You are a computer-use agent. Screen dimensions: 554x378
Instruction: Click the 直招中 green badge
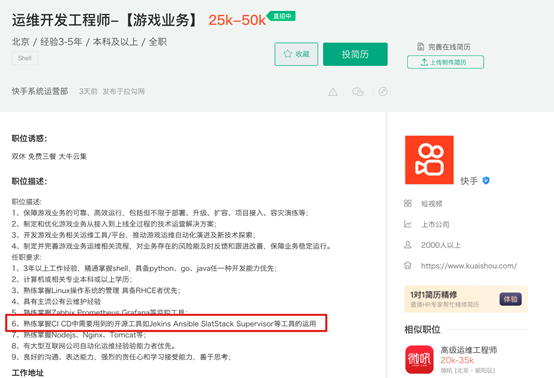pyautogui.click(x=282, y=16)
